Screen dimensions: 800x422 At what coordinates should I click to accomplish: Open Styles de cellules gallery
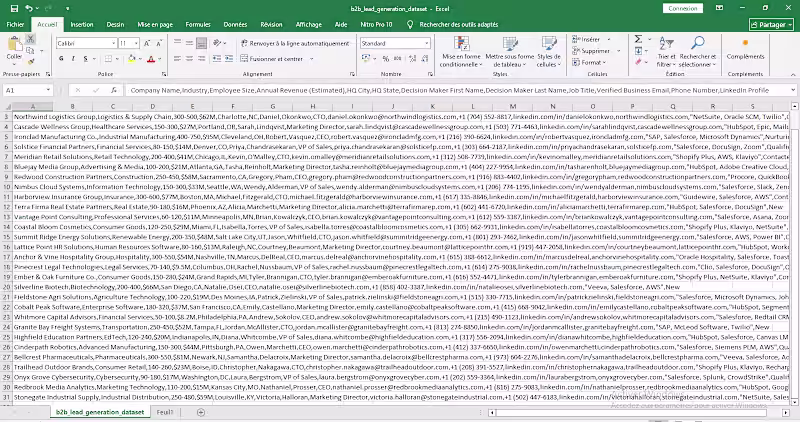tap(548, 52)
